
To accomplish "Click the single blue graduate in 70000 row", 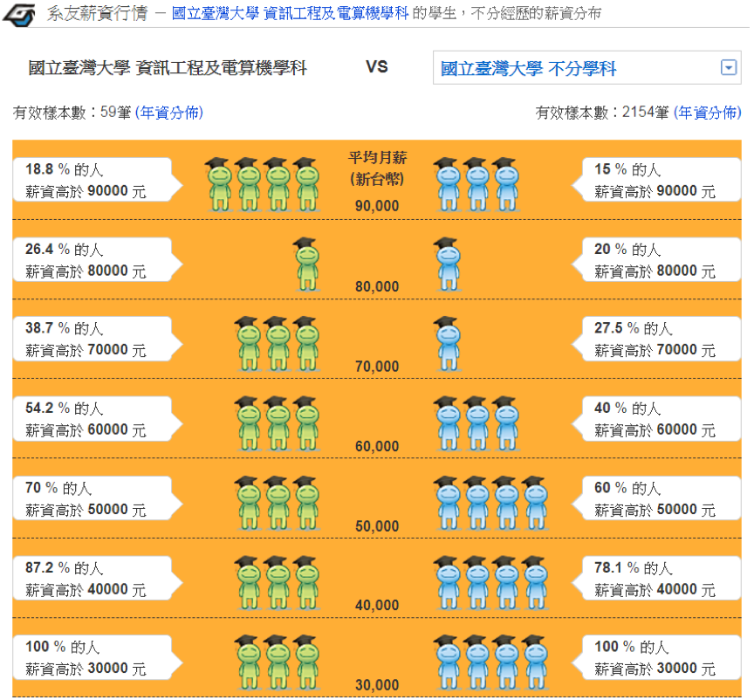I will click(449, 344).
